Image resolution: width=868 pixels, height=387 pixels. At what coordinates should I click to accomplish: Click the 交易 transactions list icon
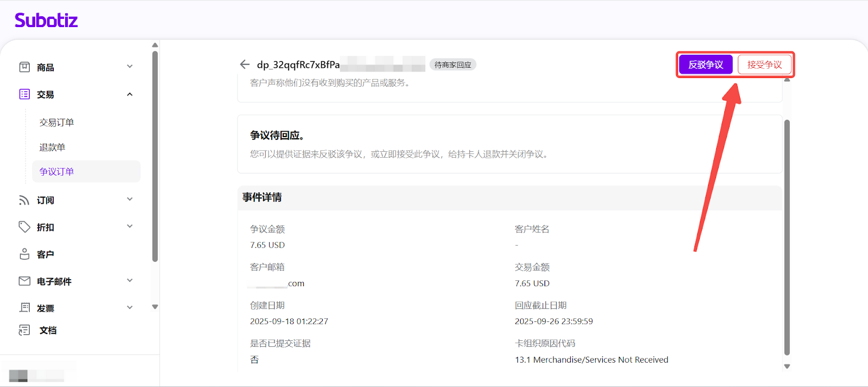pyautogui.click(x=24, y=94)
